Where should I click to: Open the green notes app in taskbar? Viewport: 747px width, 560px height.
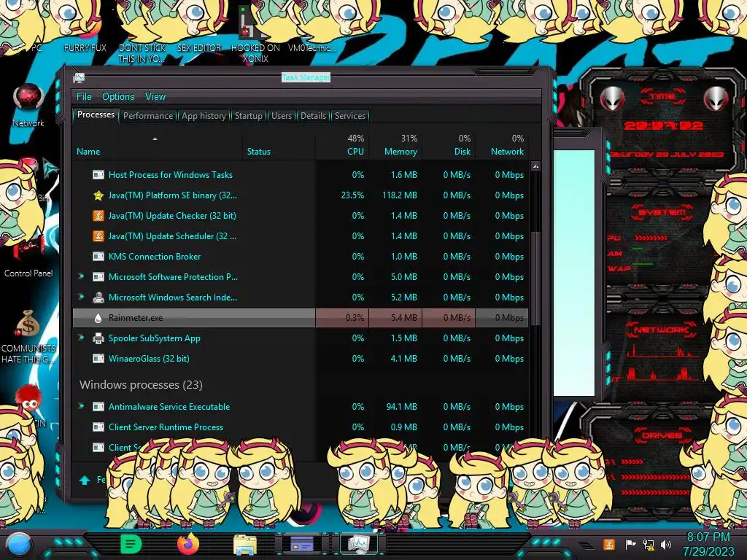pos(131,544)
